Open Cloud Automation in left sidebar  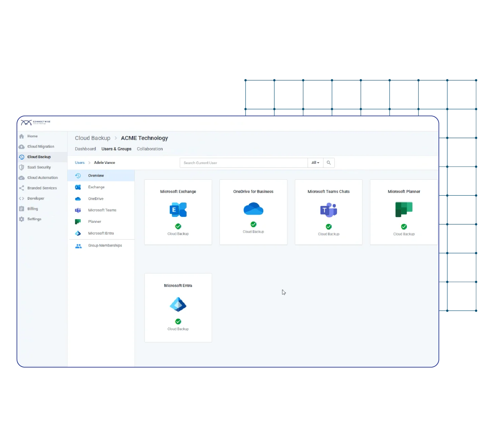(43, 178)
